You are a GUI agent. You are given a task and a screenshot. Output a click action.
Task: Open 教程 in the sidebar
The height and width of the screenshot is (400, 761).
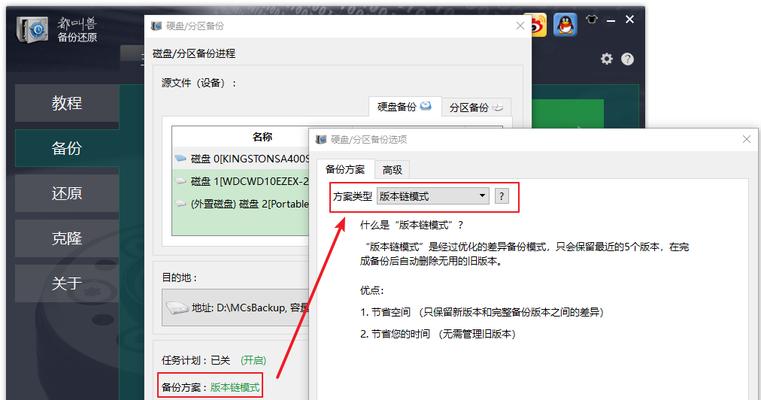(67, 103)
